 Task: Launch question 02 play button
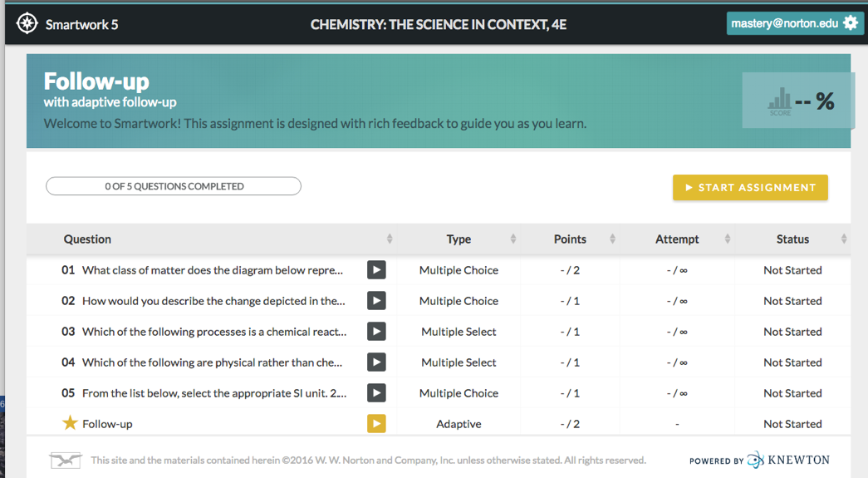[x=376, y=301]
